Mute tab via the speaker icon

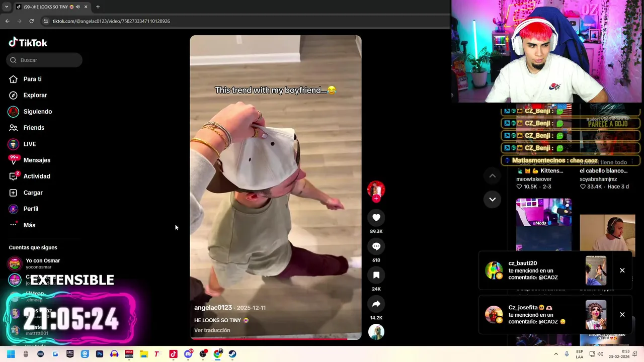click(77, 7)
